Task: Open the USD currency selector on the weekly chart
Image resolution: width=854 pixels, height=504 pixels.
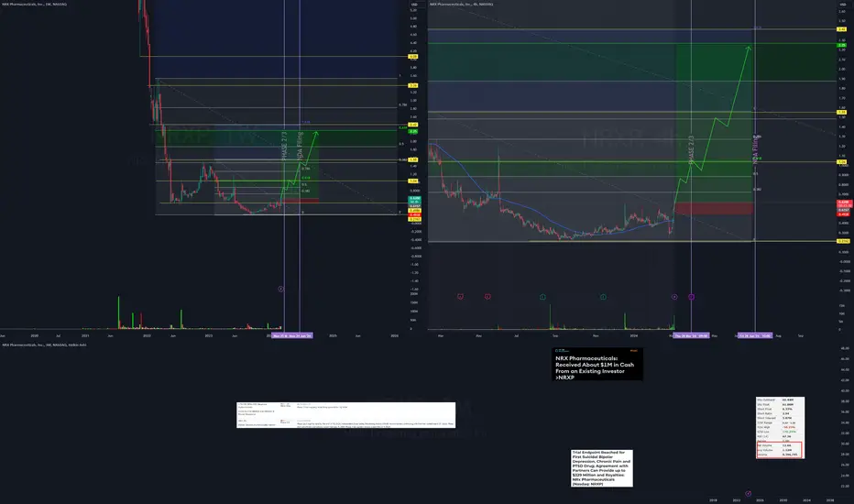Action: click(x=414, y=5)
